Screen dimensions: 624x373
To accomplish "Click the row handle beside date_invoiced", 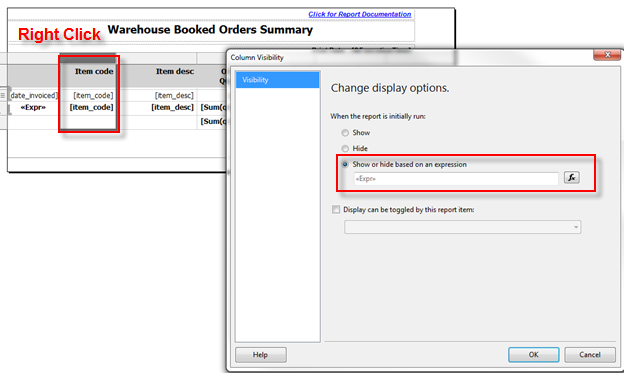I will [x=3, y=96].
